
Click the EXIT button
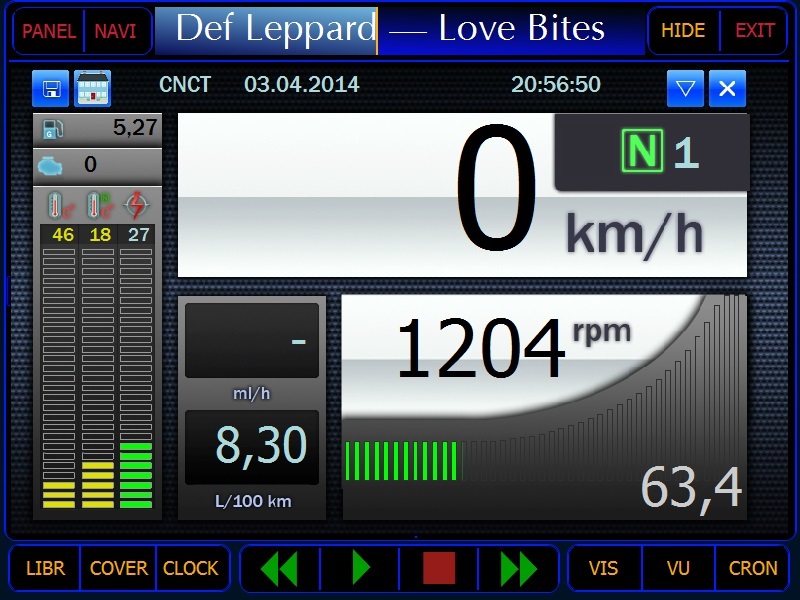click(755, 31)
